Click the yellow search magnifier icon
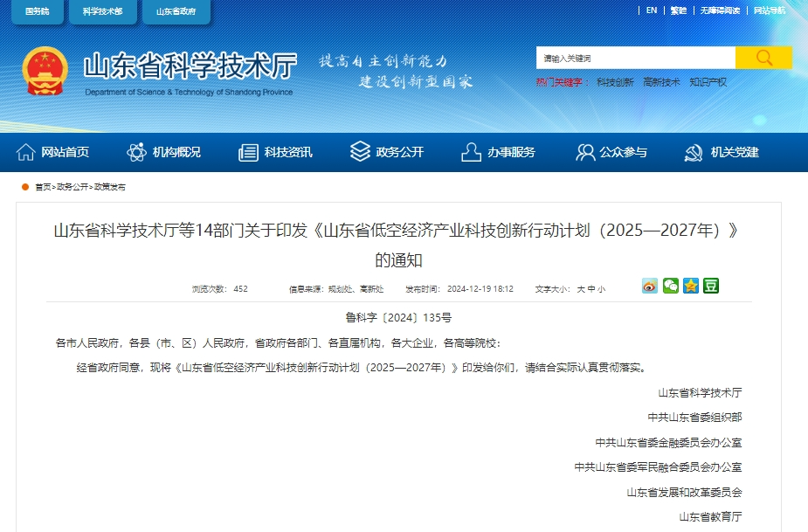The width and height of the screenshot is (808, 532). point(763,58)
